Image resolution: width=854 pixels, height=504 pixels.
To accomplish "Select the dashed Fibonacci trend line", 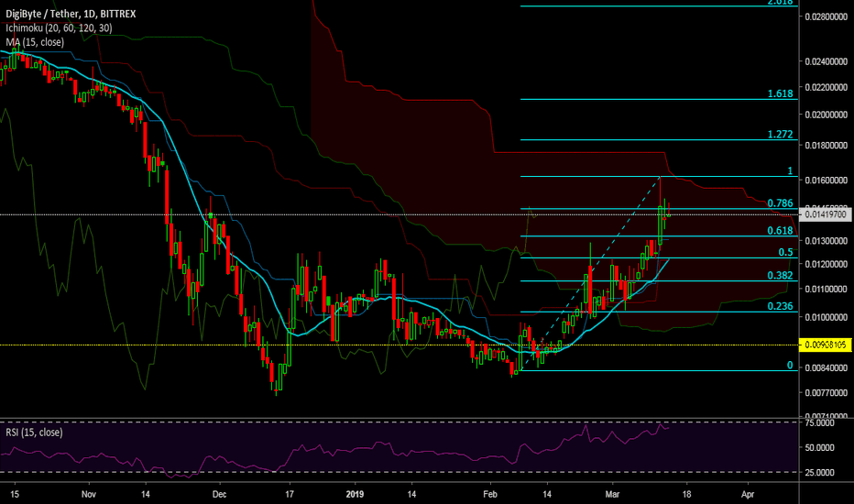I will (x=591, y=272).
